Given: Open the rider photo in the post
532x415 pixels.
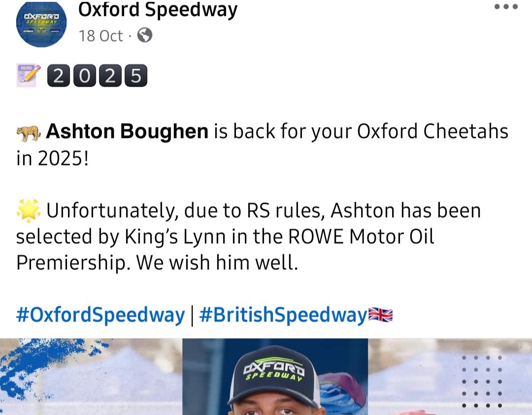Looking at the screenshot, I should click(275, 379).
